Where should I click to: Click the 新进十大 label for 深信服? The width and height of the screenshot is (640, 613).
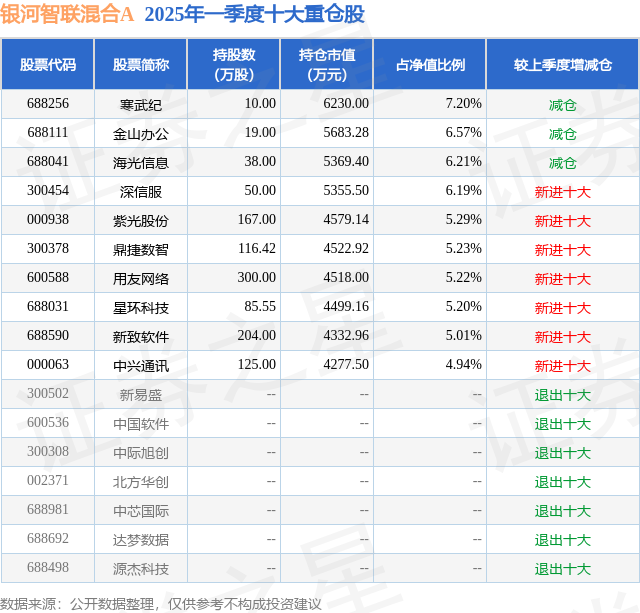click(x=562, y=192)
